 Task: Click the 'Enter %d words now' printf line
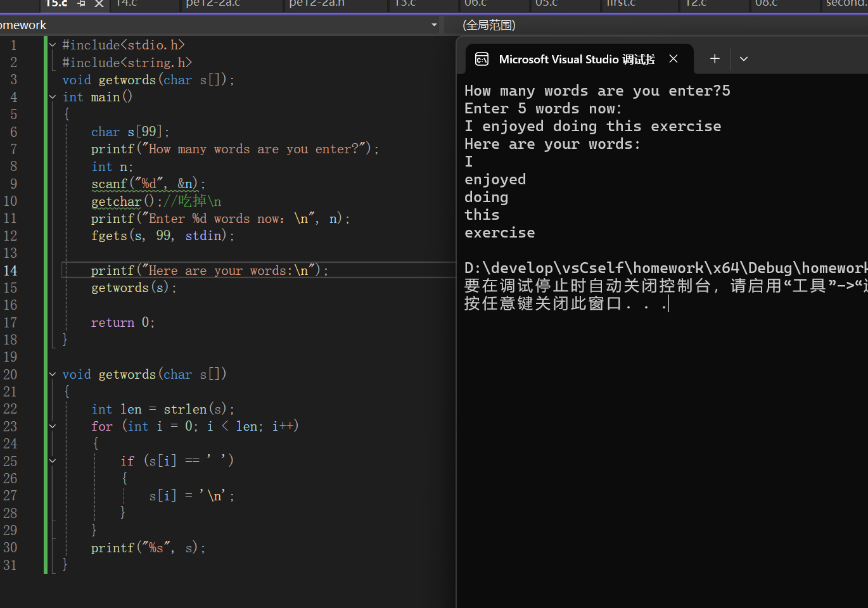220,218
